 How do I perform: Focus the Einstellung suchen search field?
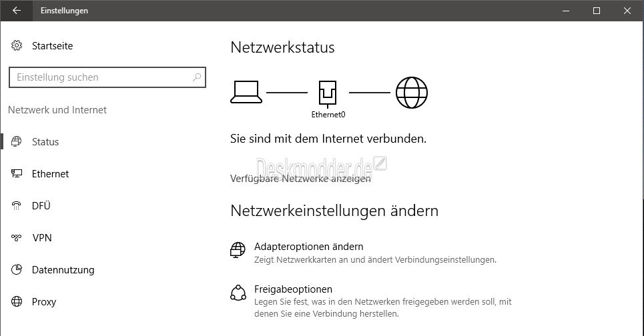pyautogui.click(x=107, y=77)
